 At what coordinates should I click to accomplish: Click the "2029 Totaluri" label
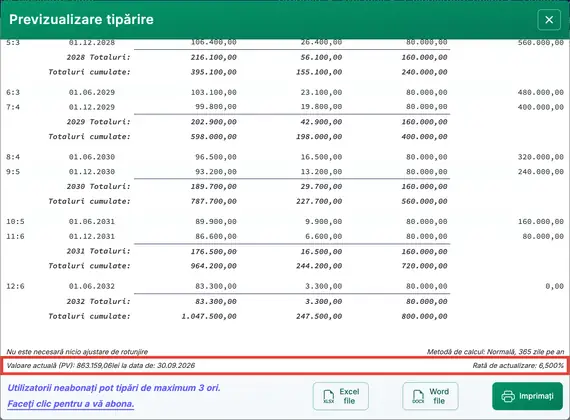tap(98, 122)
